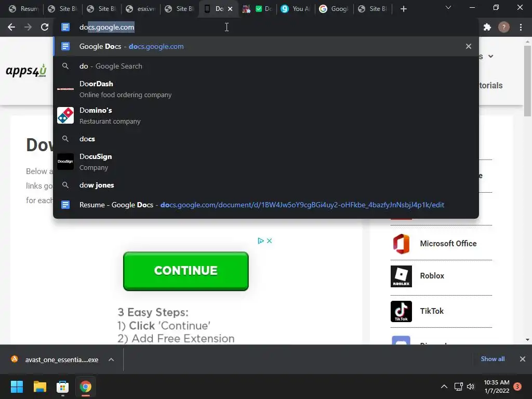Open File Explorer from the taskbar
The height and width of the screenshot is (399, 532).
(39, 387)
